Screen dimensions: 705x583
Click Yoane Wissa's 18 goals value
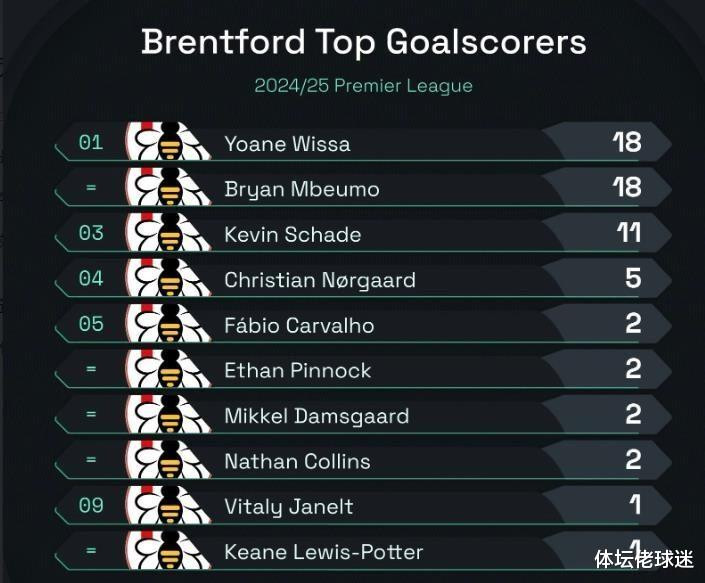point(627,142)
